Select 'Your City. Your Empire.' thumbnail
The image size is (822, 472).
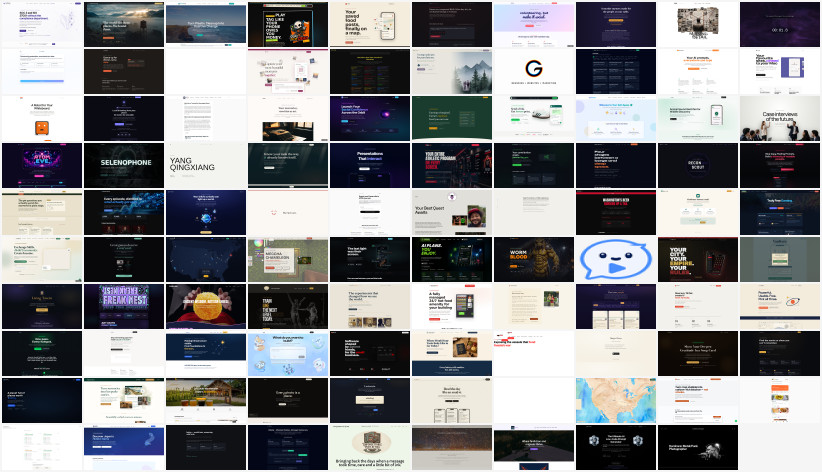(x=698, y=260)
